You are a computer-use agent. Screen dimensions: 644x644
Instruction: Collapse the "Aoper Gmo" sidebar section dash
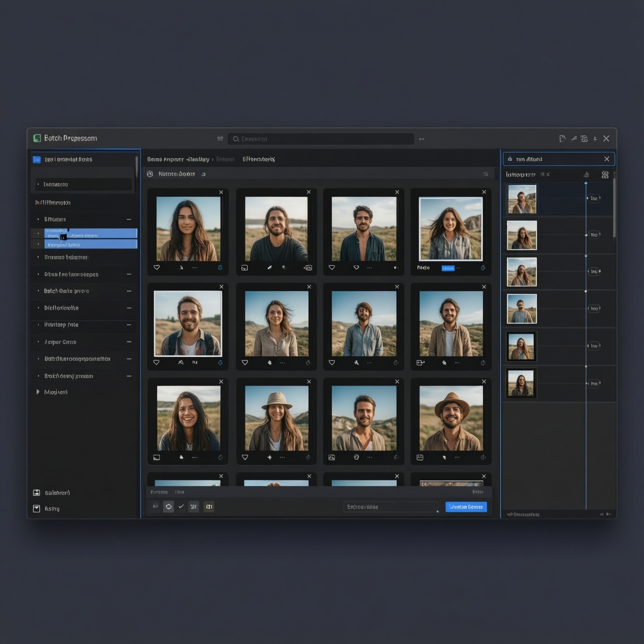129,342
